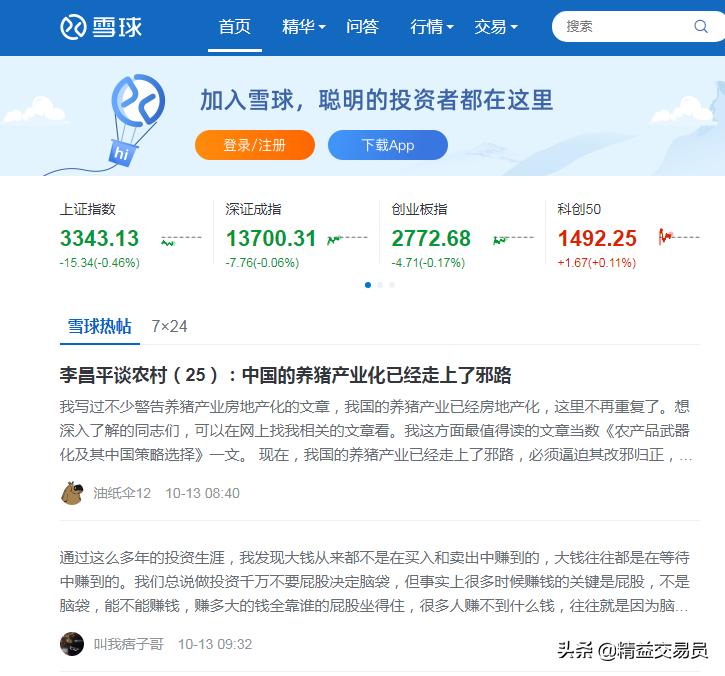This screenshot has width=725, height=676.
Task: Open the 深证成指 mini trend chart
Action: 347,239
